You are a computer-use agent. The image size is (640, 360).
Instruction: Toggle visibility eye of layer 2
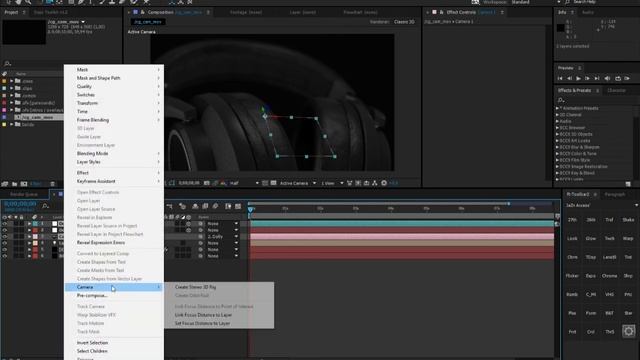pos(4,230)
